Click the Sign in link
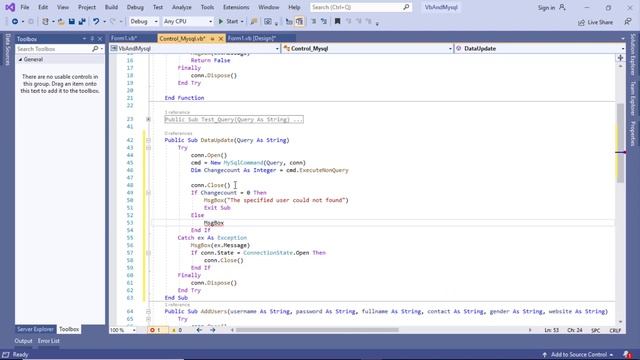 (x=546, y=8)
